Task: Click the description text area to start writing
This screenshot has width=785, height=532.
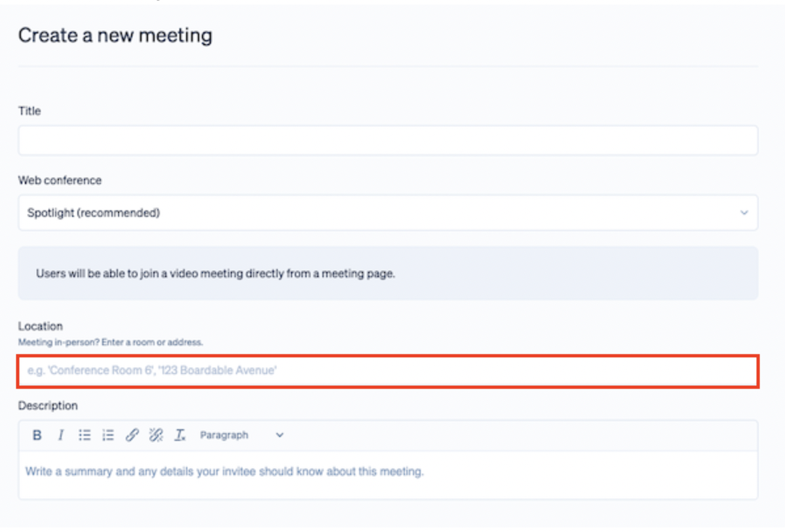Action: (388, 471)
